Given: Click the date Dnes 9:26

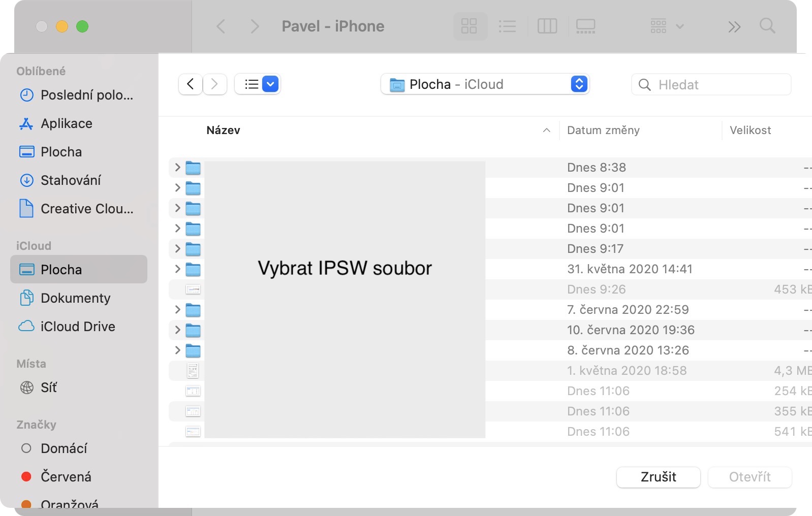Looking at the screenshot, I should coord(597,289).
